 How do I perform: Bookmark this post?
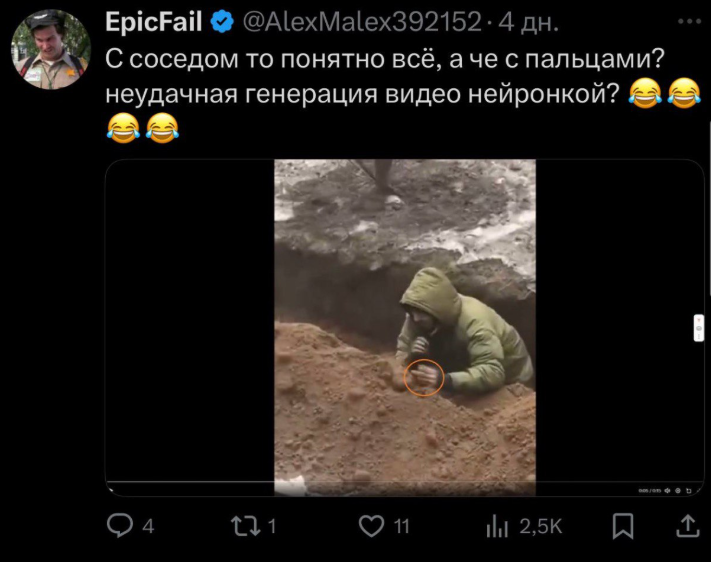[x=623, y=526]
